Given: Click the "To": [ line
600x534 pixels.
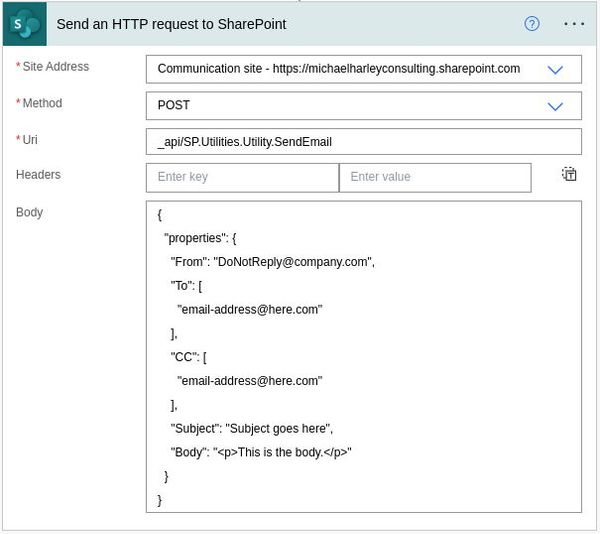Looking at the screenshot, I should (186, 286).
